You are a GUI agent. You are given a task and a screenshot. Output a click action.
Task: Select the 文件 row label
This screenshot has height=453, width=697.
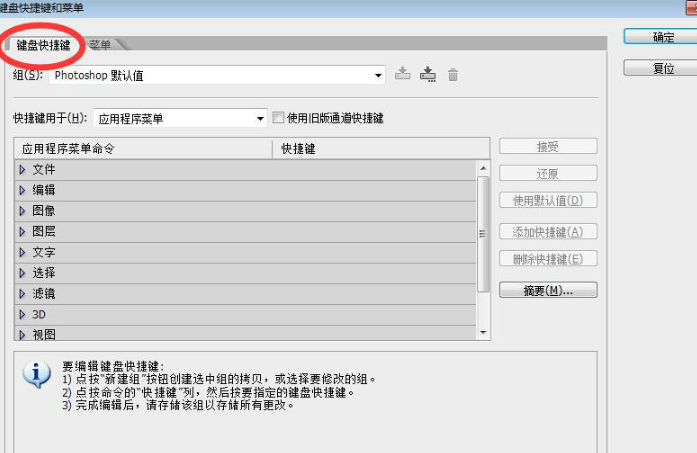[44, 169]
